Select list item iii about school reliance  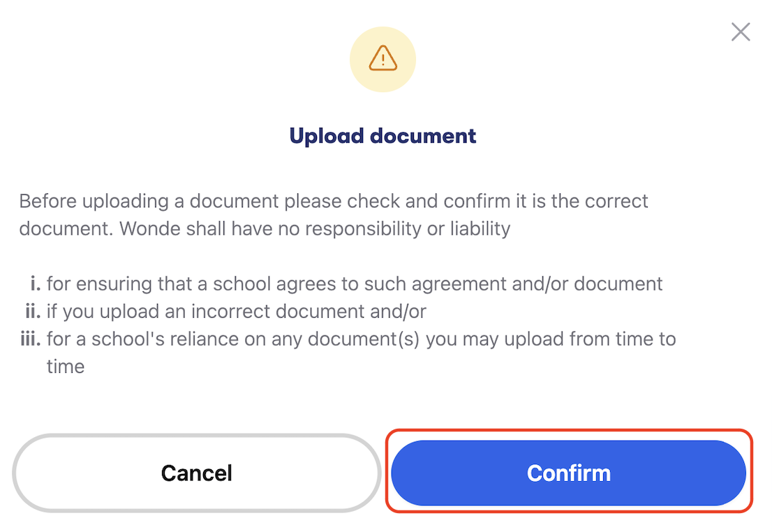349,339
